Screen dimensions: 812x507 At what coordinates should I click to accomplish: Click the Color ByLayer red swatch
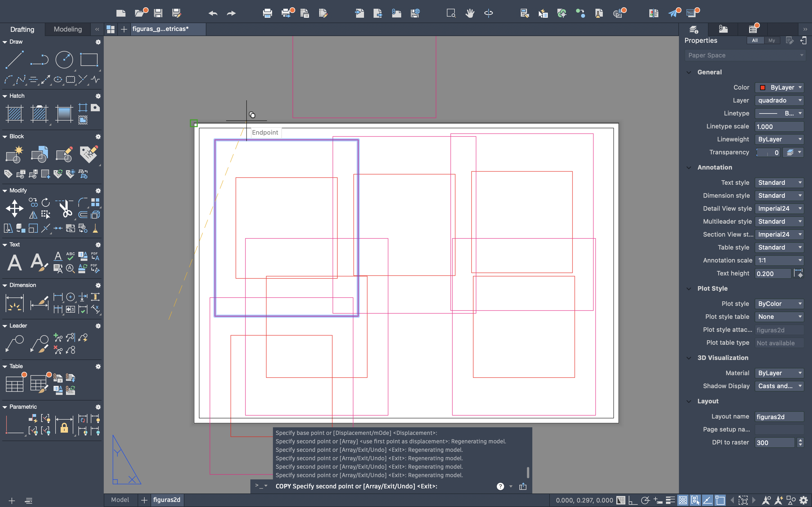click(x=762, y=88)
